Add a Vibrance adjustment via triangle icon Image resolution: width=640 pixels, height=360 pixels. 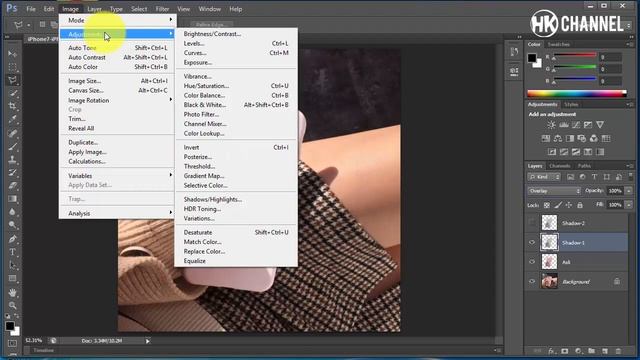(600, 125)
